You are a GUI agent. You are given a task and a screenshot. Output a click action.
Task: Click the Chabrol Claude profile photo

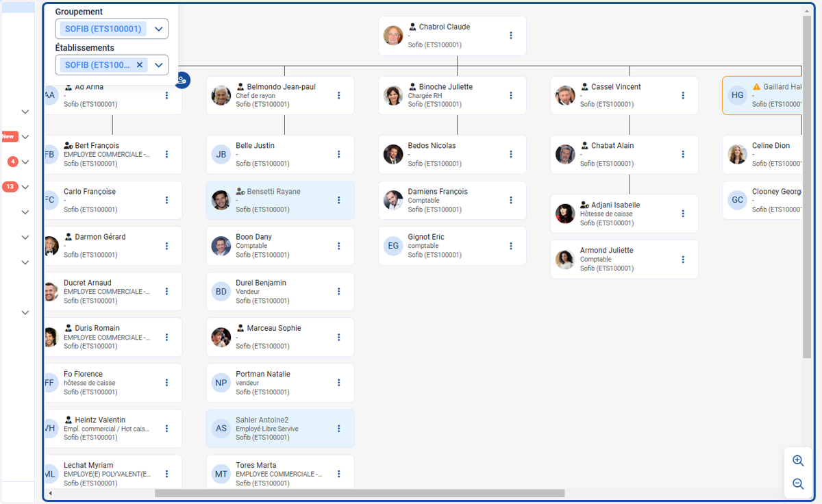pyautogui.click(x=393, y=36)
